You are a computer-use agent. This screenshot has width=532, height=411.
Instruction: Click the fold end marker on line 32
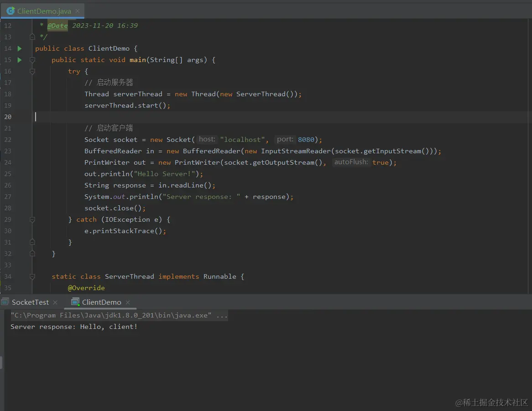32,254
